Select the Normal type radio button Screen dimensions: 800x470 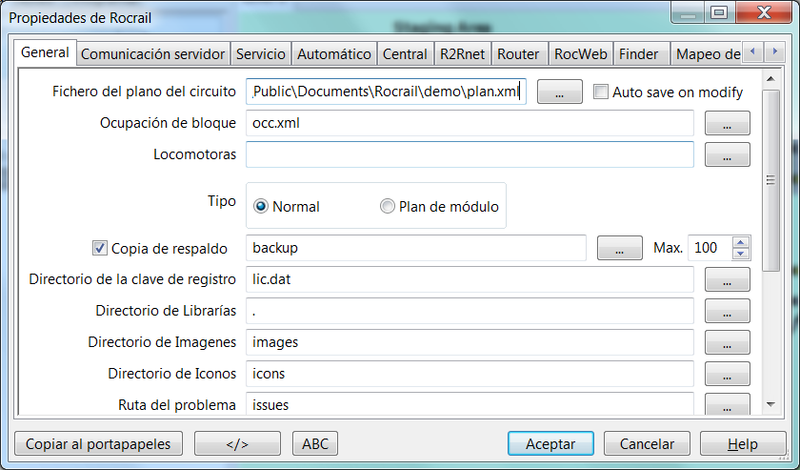[261, 206]
